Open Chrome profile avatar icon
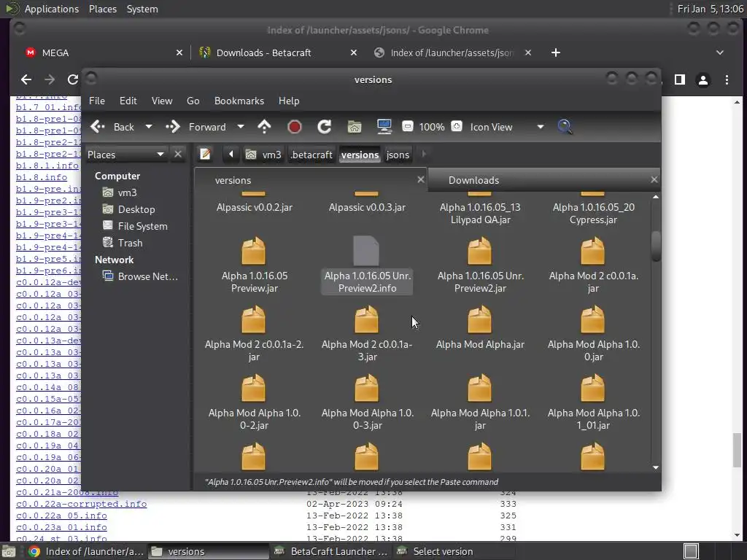The width and height of the screenshot is (747, 560). pyautogui.click(x=703, y=80)
